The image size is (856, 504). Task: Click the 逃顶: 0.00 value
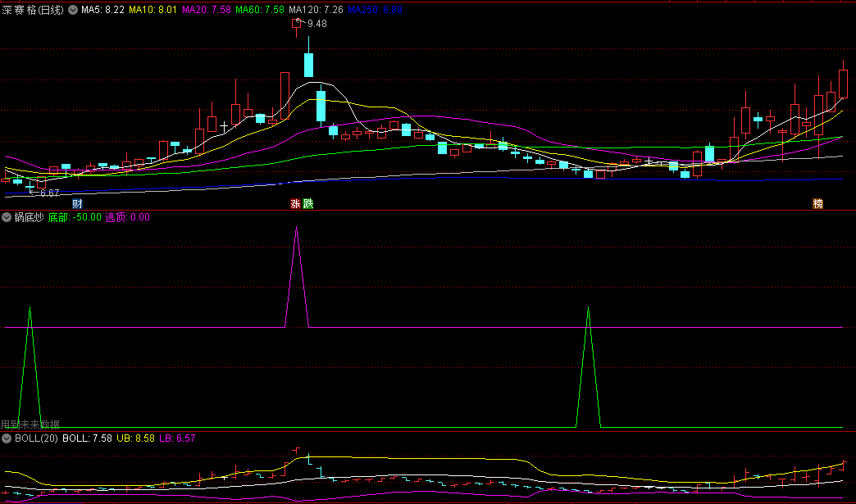(x=128, y=217)
